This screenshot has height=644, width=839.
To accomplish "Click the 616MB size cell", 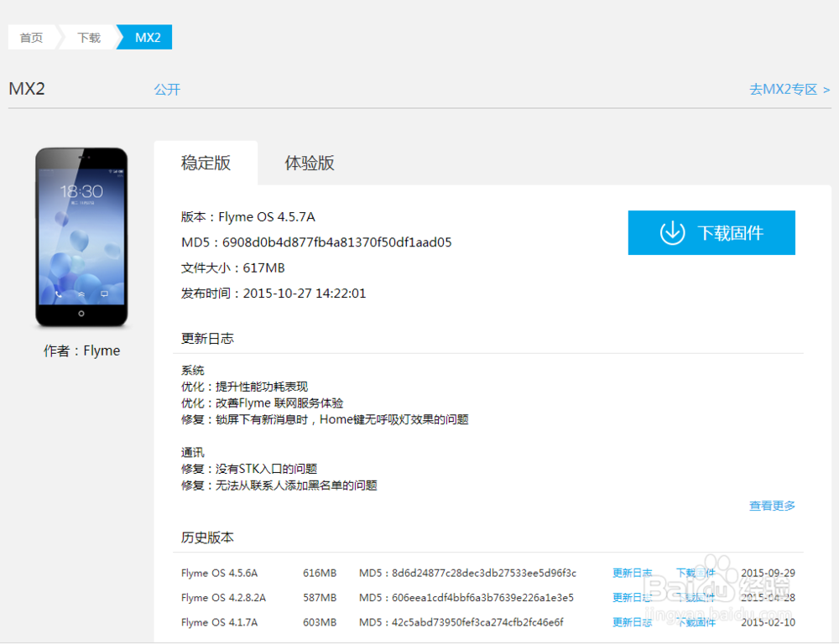I will [320, 573].
